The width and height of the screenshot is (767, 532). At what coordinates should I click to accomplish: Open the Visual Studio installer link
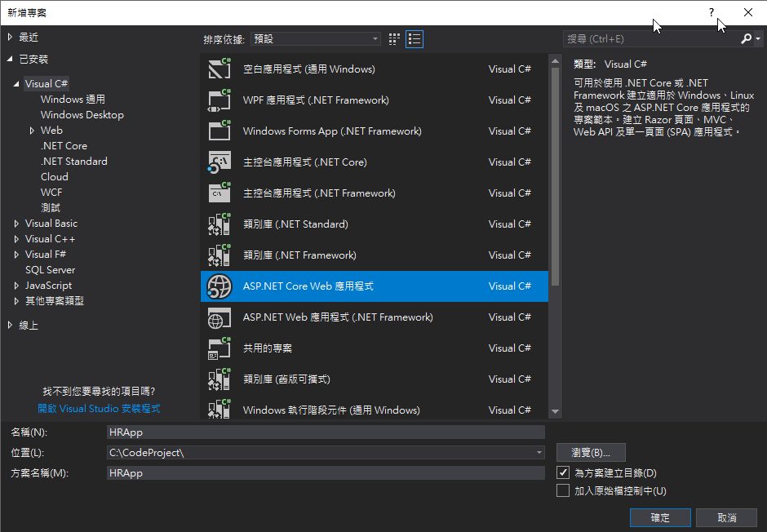coord(99,408)
